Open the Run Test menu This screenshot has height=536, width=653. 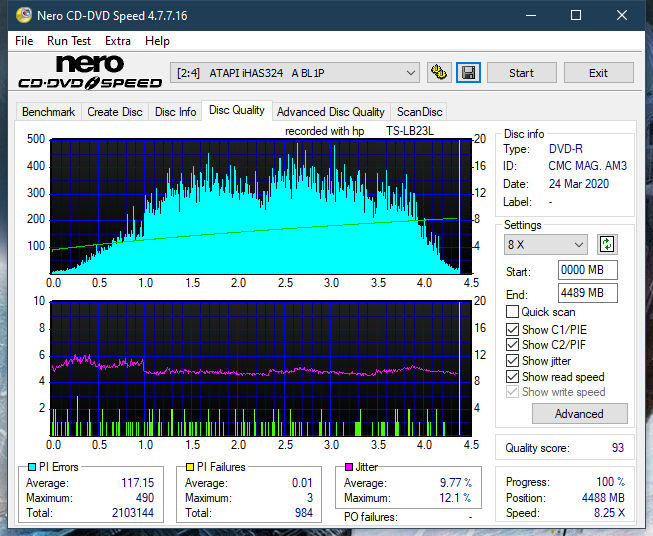tap(69, 41)
